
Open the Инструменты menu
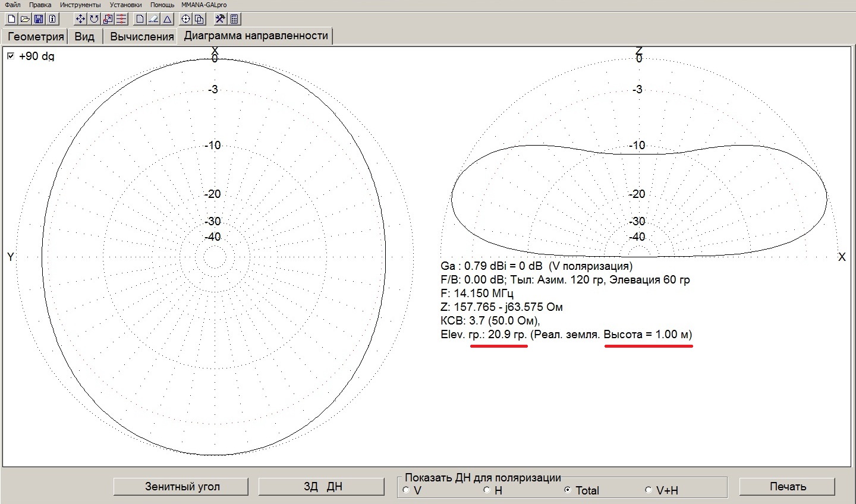[80, 5]
